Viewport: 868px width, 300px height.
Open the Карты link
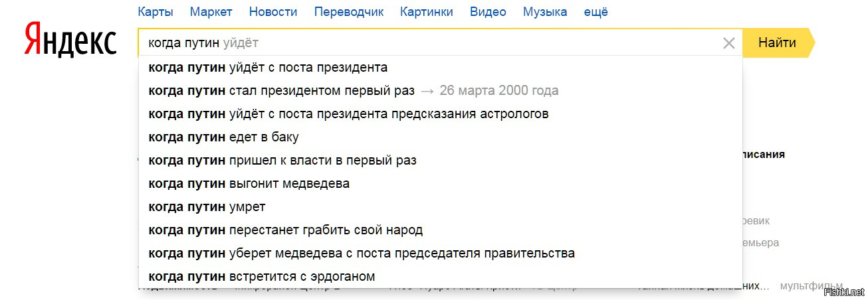point(156,11)
